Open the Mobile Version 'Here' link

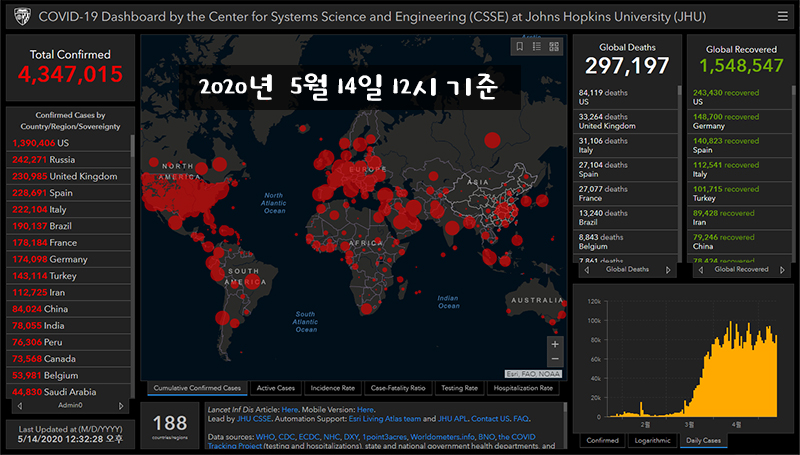(365, 410)
